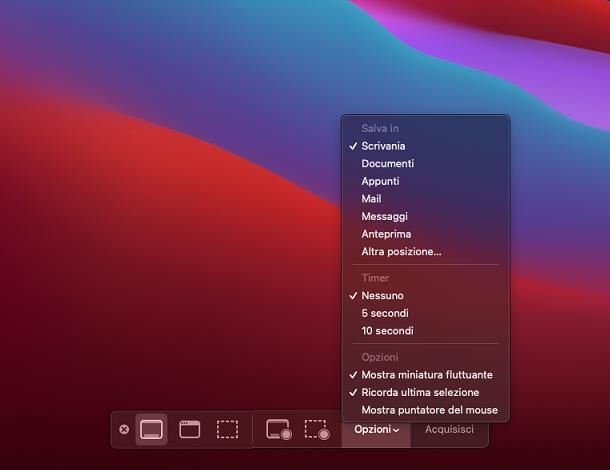The height and width of the screenshot is (470, 610).
Task: Toggle Mostra miniatura fluttuante
Action: point(426,375)
